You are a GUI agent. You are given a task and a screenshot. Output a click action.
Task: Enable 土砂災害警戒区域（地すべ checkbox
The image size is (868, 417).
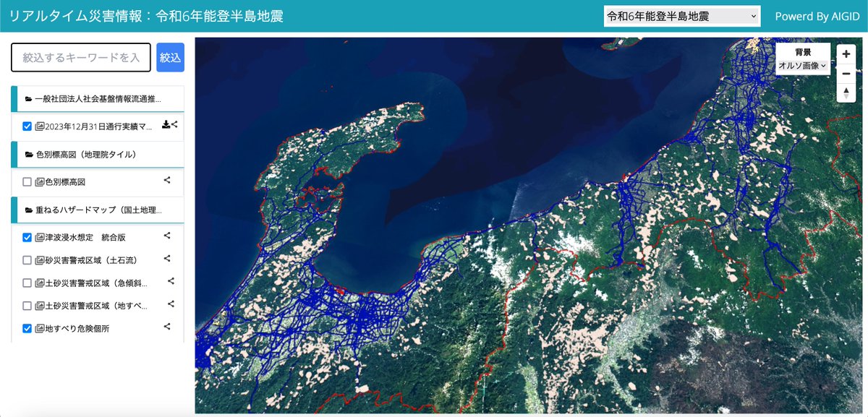pyautogui.click(x=27, y=306)
